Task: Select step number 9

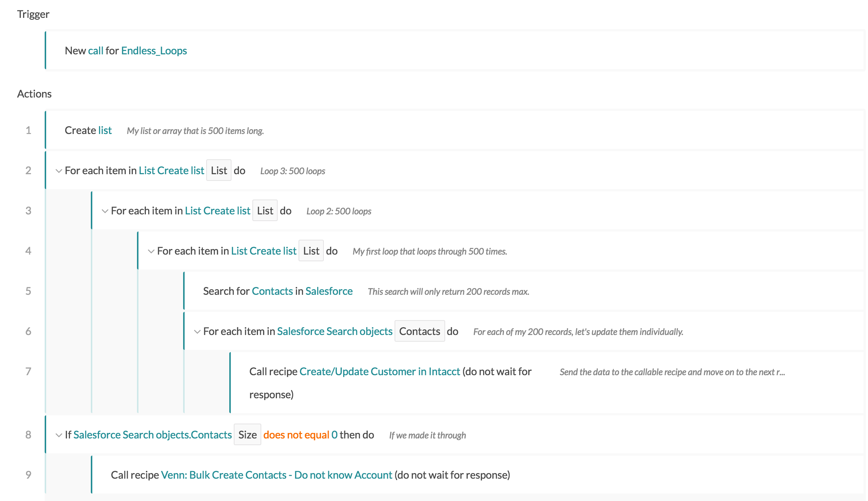Action: coord(28,475)
